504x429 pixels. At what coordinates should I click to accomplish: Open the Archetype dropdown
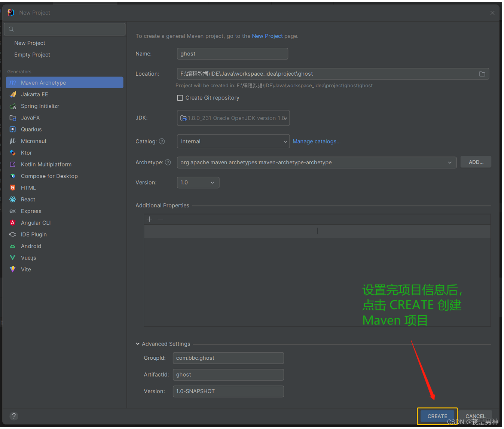(x=317, y=162)
